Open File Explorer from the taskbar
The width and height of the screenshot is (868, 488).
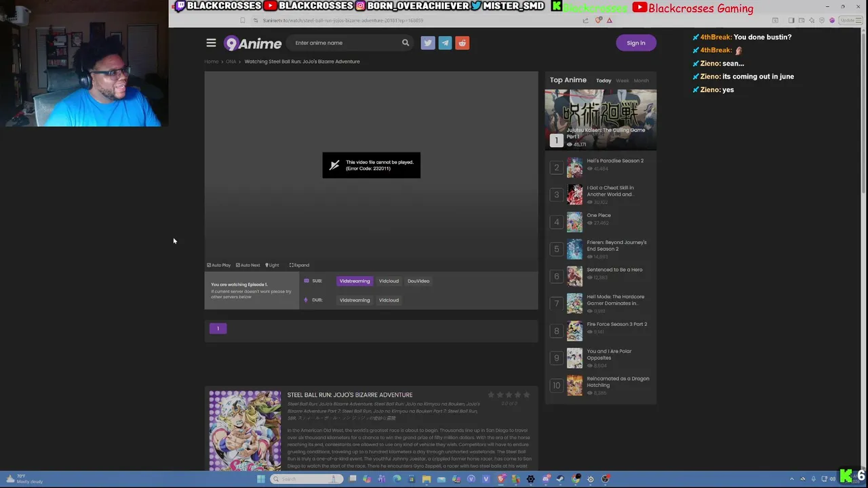pyautogui.click(x=427, y=479)
